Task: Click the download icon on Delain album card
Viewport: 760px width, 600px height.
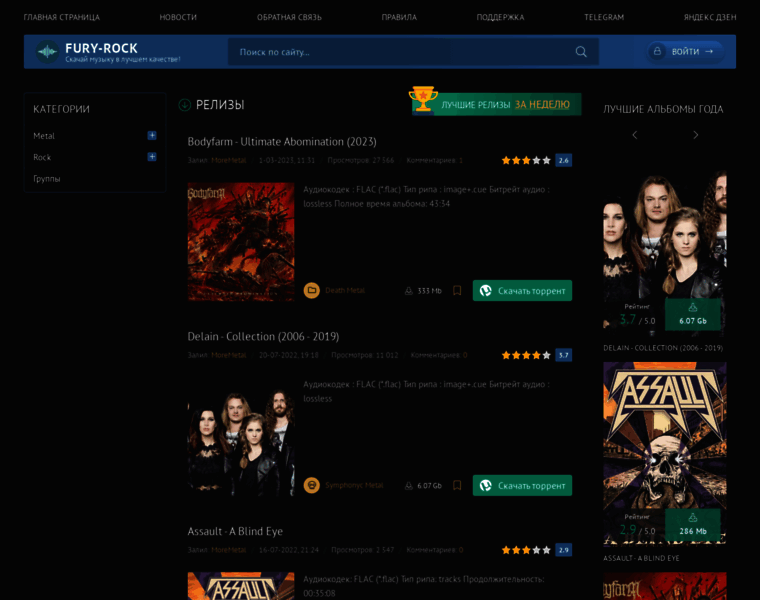Action: tap(693, 307)
